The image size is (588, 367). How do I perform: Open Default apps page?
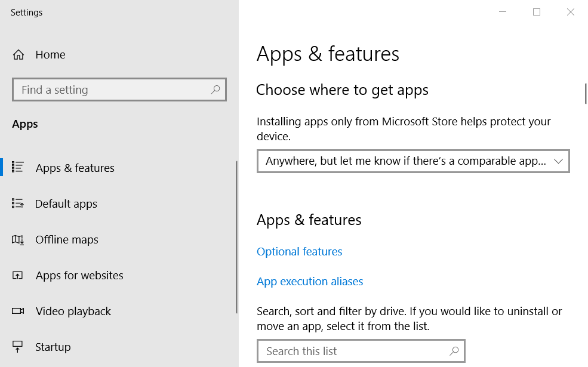click(x=66, y=204)
